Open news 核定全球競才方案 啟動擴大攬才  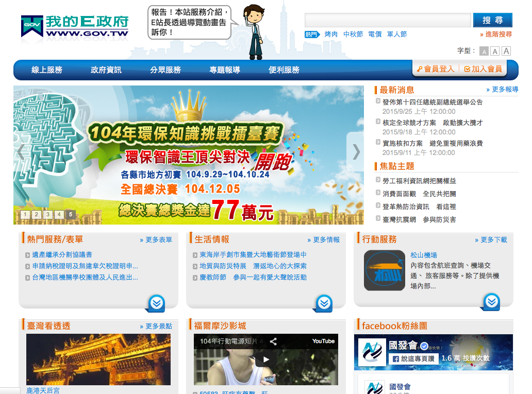coord(433,123)
